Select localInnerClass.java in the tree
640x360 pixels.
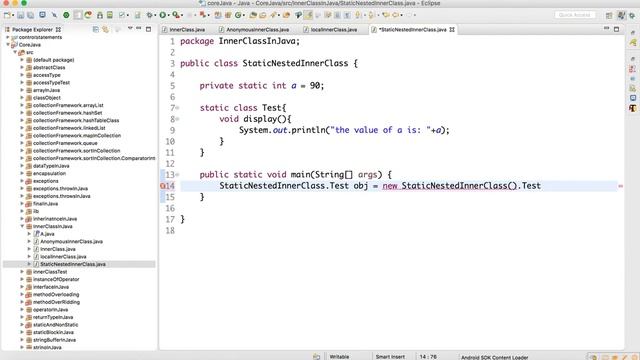[x=63, y=256]
